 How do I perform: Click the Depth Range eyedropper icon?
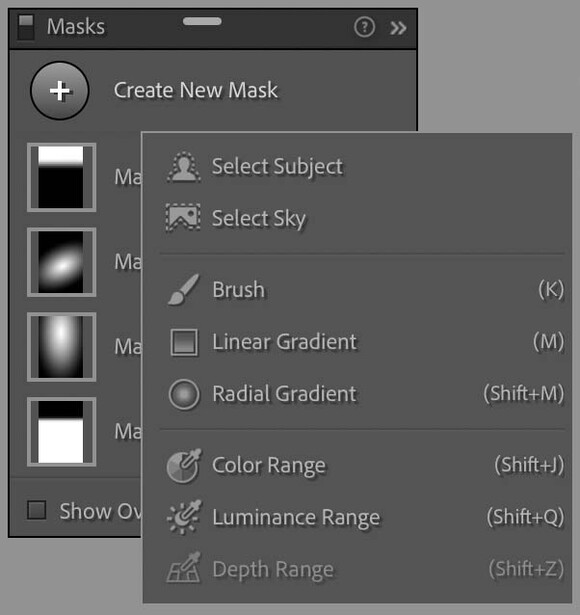pos(184,568)
